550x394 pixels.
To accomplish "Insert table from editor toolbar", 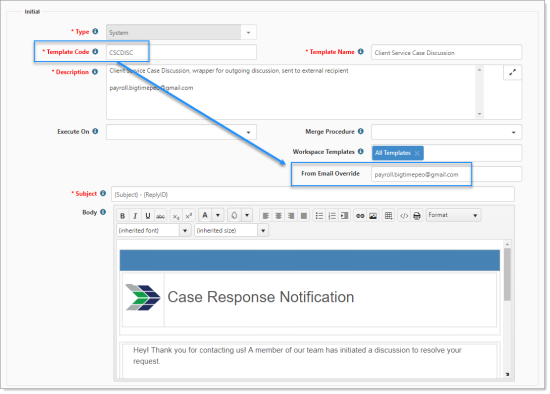I will 388,216.
